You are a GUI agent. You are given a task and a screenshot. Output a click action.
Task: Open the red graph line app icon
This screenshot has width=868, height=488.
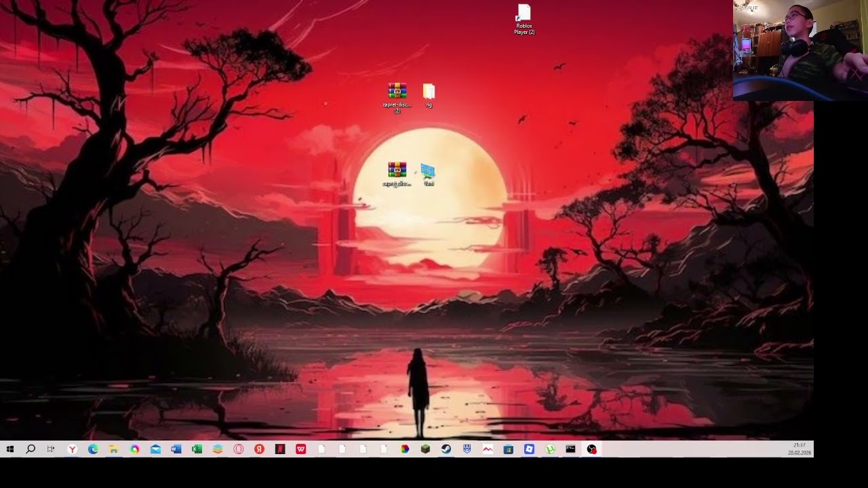pyautogui.click(x=488, y=449)
